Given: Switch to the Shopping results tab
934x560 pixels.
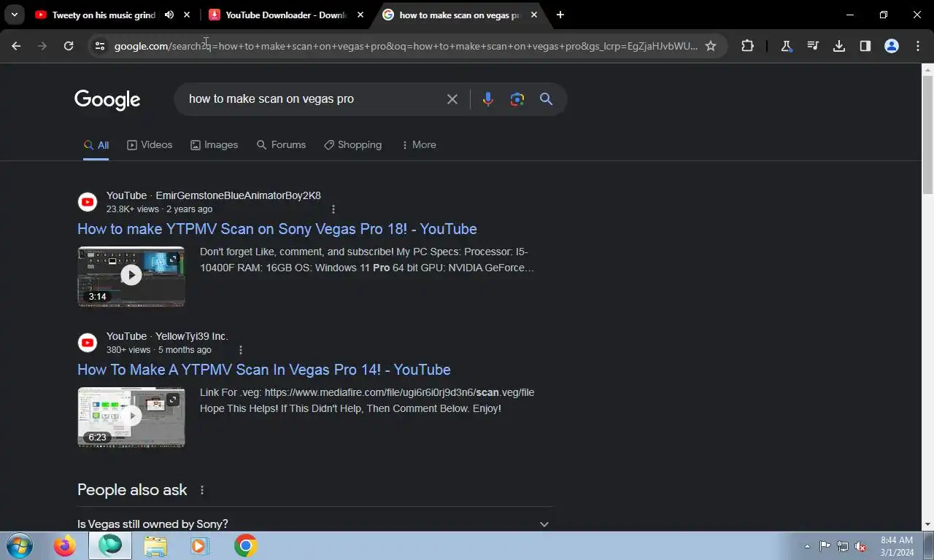Looking at the screenshot, I should [352, 145].
